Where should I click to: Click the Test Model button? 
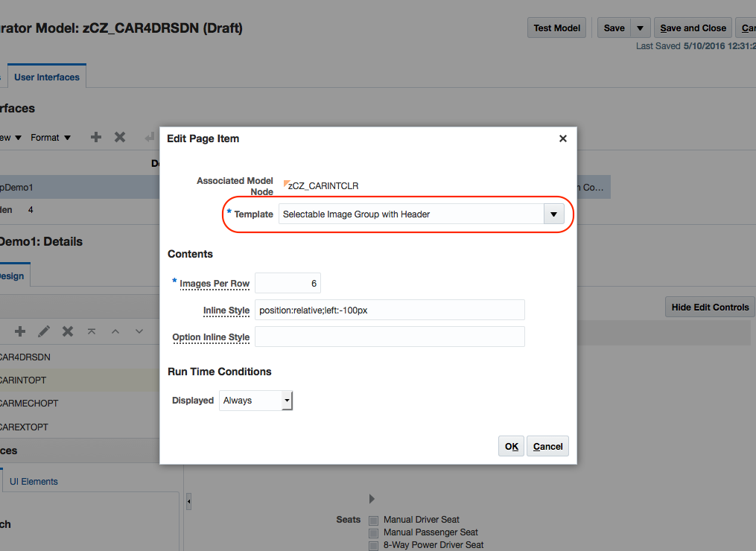557,28
